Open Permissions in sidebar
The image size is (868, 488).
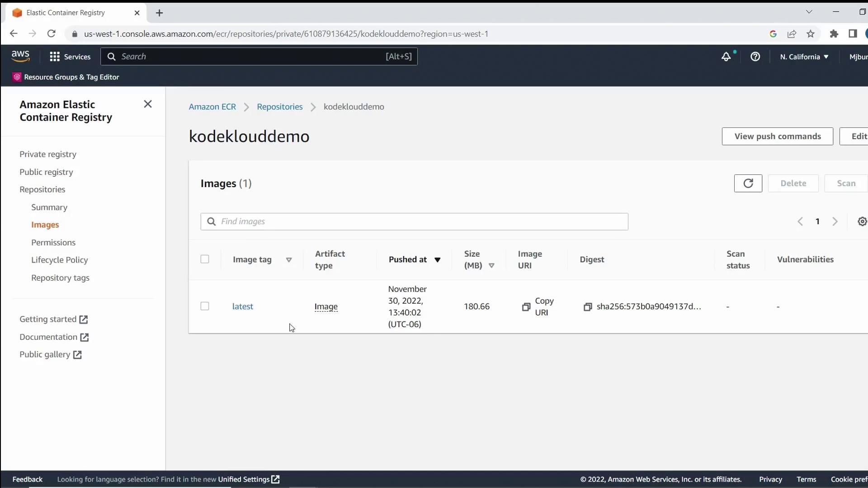53,242
